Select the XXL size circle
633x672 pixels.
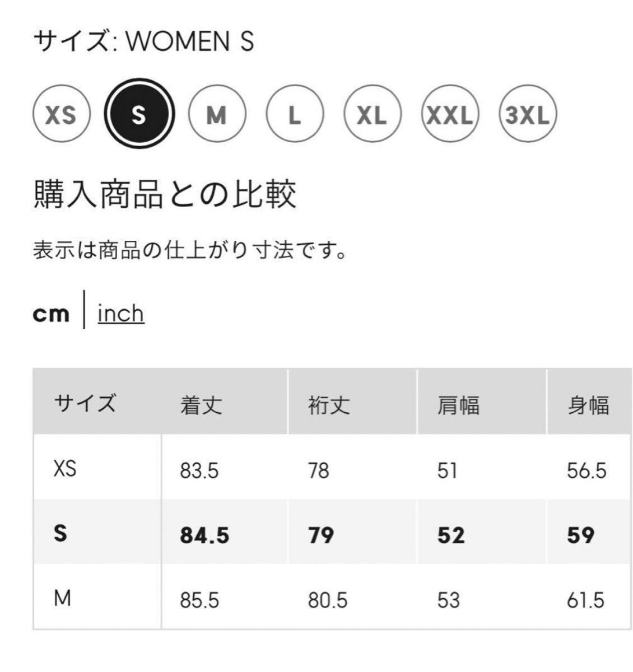coord(449,116)
